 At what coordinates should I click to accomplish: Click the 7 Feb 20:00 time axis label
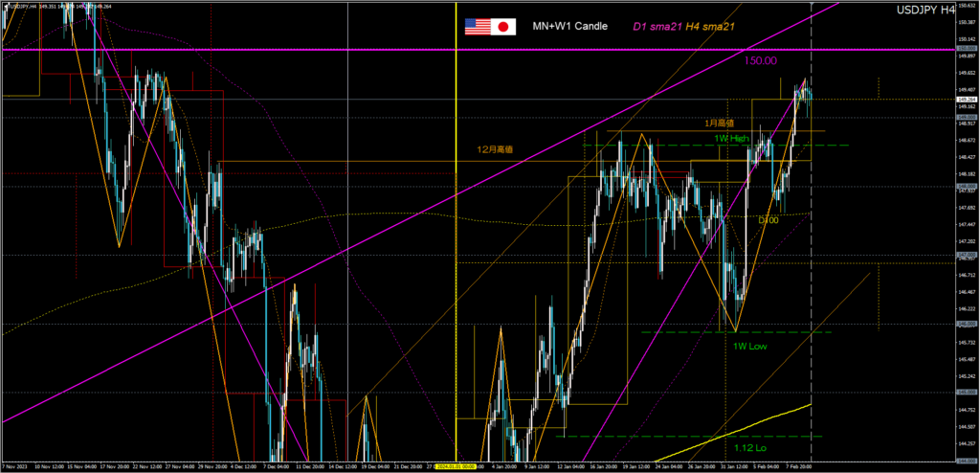coord(799,467)
